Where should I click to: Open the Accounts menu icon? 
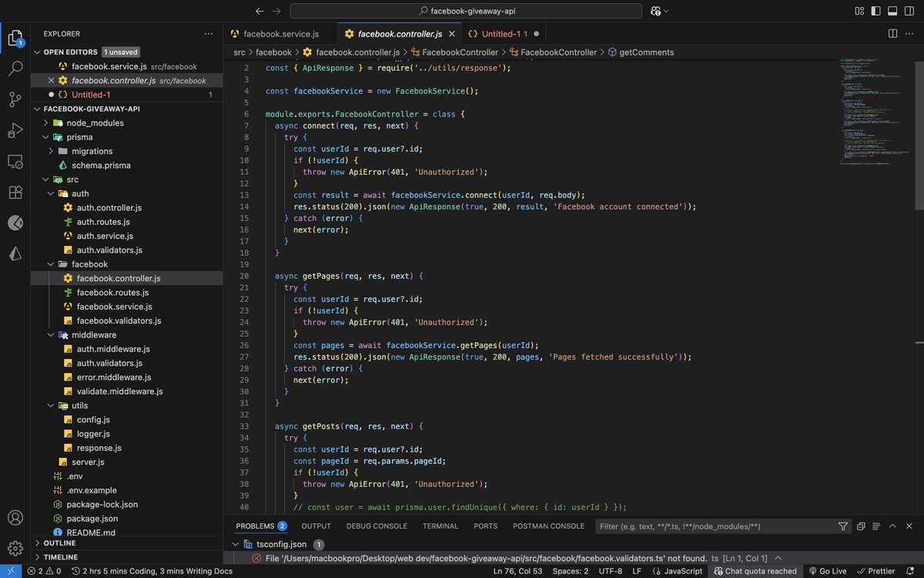tap(15, 518)
